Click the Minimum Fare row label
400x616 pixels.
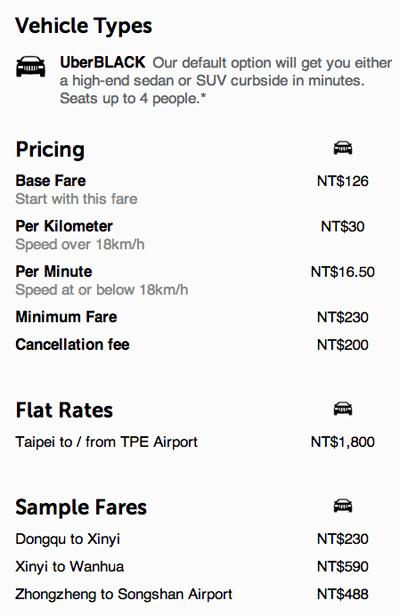(x=66, y=317)
